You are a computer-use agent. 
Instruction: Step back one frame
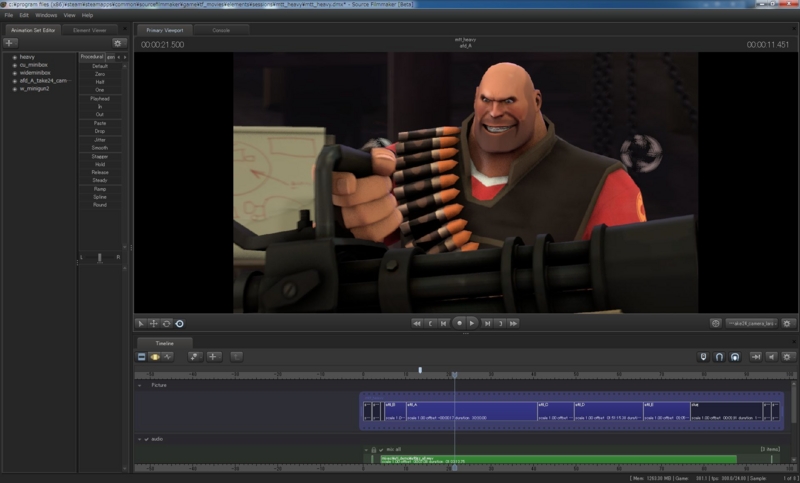(x=443, y=323)
